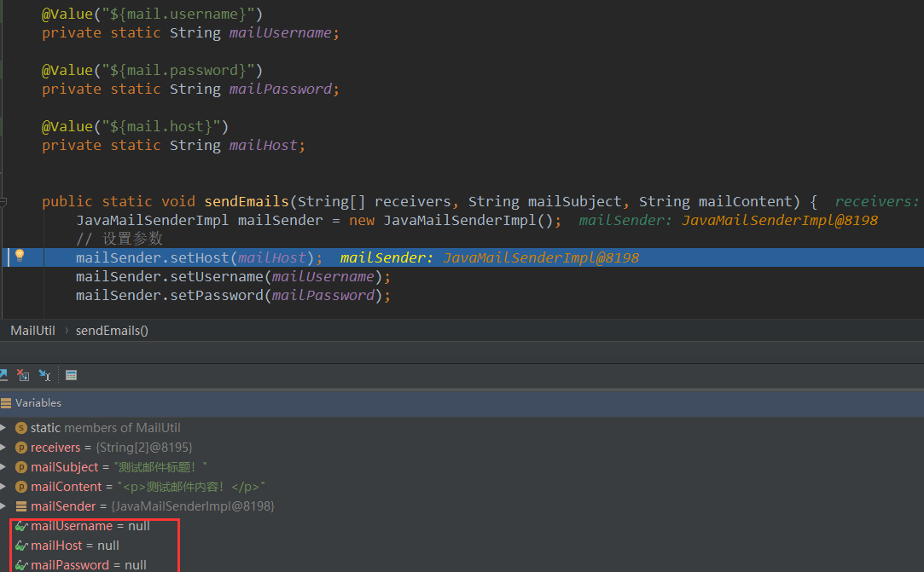Select the sendEmails() breadcrumb
This screenshot has height=572, width=924.
112,331
